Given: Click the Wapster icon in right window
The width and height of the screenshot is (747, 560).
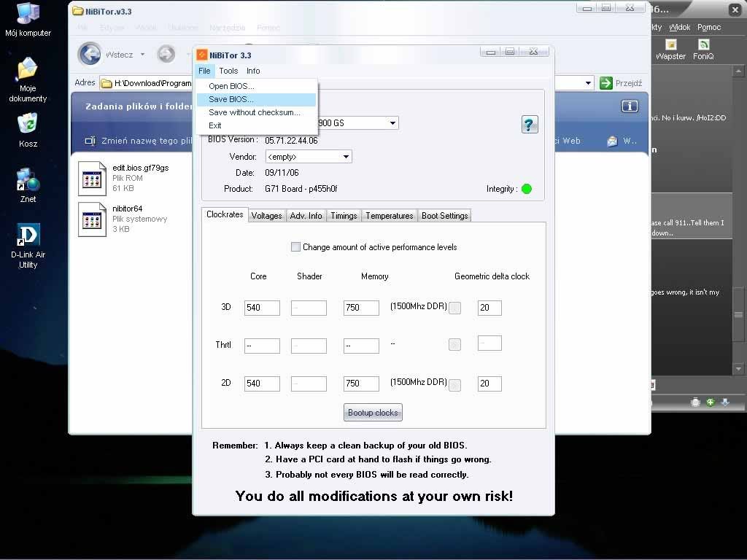Looking at the screenshot, I should (x=671, y=50).
